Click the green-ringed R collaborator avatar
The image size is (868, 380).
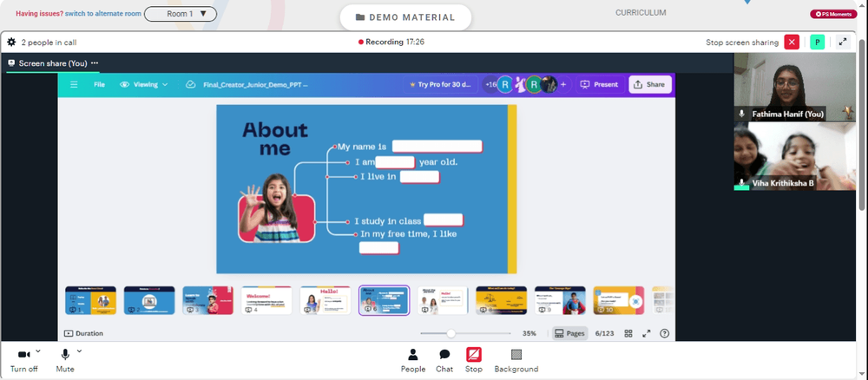534,85
